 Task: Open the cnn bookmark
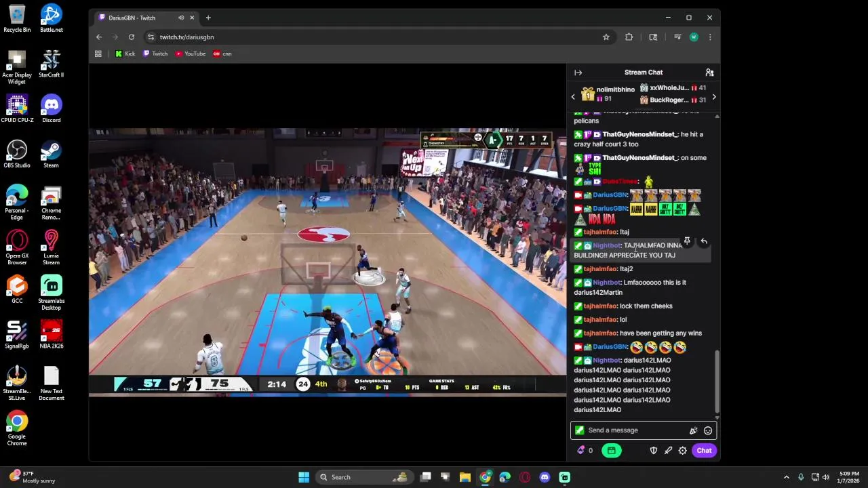point(222,54)
